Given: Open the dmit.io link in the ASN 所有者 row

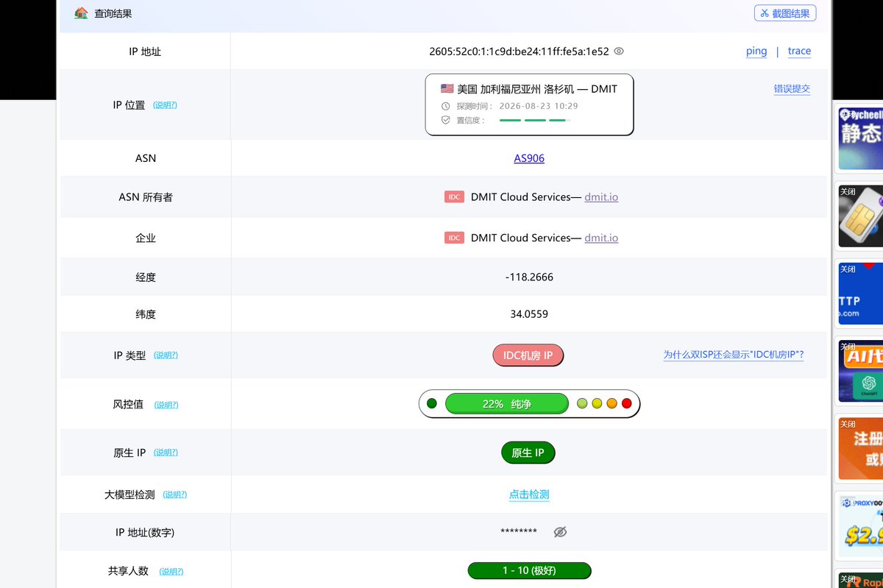Looking at the screenshot, I should tap(601, 197).
